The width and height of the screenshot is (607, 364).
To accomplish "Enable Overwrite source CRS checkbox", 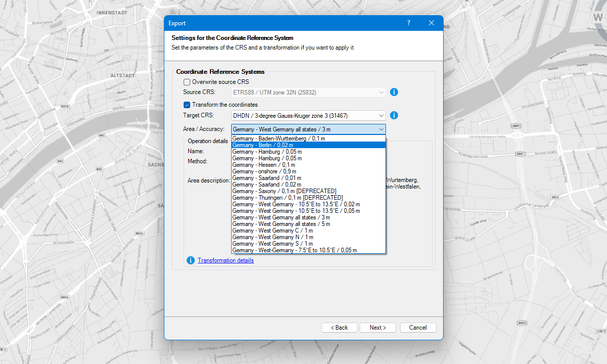I will (187, 82).
